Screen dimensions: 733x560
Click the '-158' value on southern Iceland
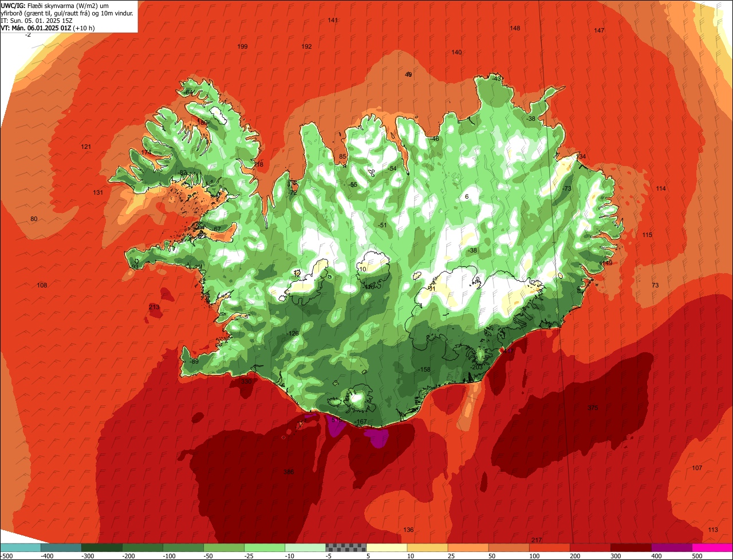[424, 369]
